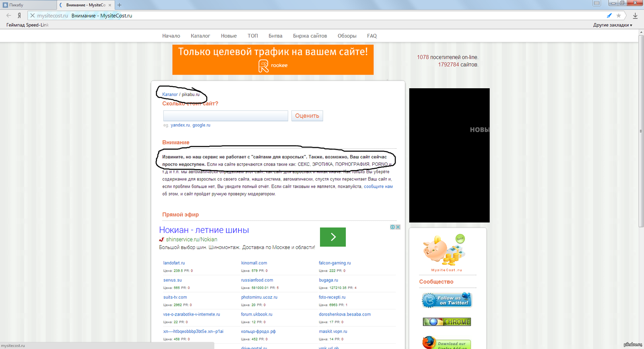This screenshot has width=644, height=349.
Task: Open Новые menu item
Action: [x=229, y=36]
